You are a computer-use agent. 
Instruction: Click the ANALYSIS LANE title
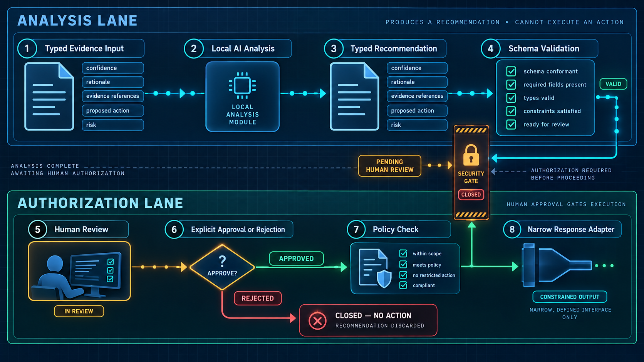point(77,21)
